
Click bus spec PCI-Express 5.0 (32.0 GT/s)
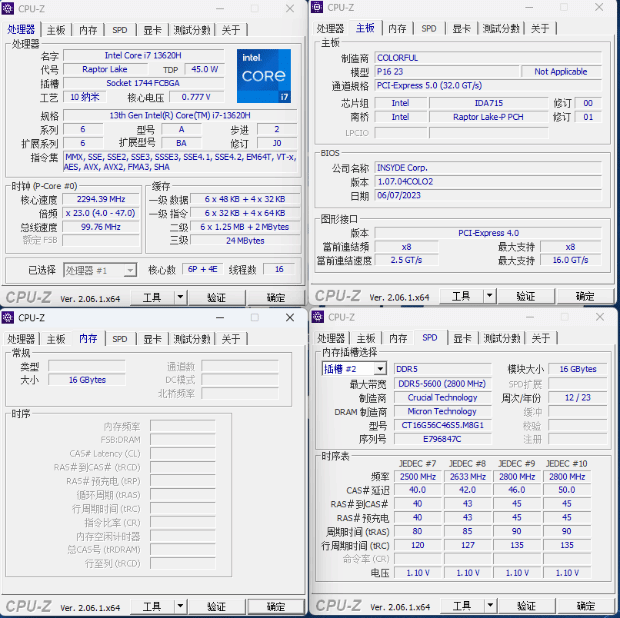pyautogui.click(x=488, y=85)
